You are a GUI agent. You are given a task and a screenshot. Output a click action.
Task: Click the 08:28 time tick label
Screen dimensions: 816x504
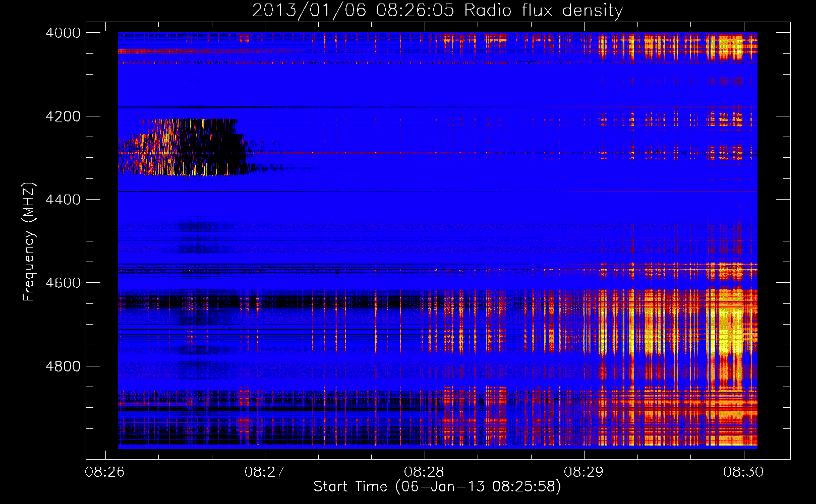coord(424,472)
